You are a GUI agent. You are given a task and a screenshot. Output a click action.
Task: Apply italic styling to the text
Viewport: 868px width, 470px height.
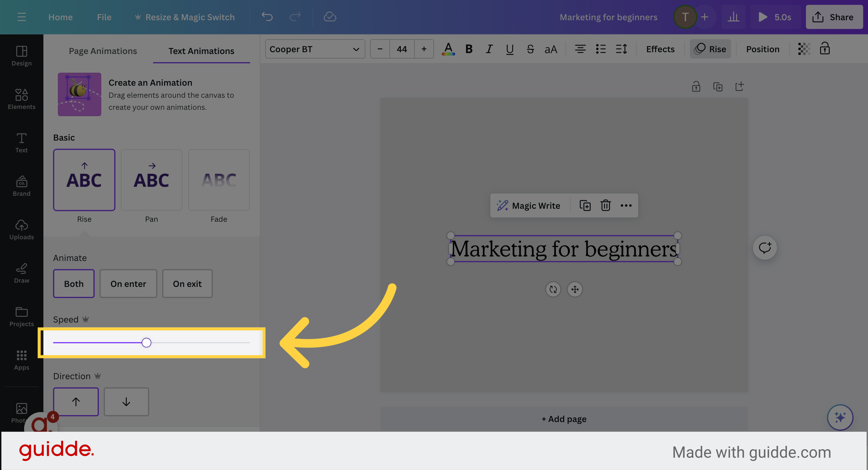pyautogui.click(x=489, y=49)
